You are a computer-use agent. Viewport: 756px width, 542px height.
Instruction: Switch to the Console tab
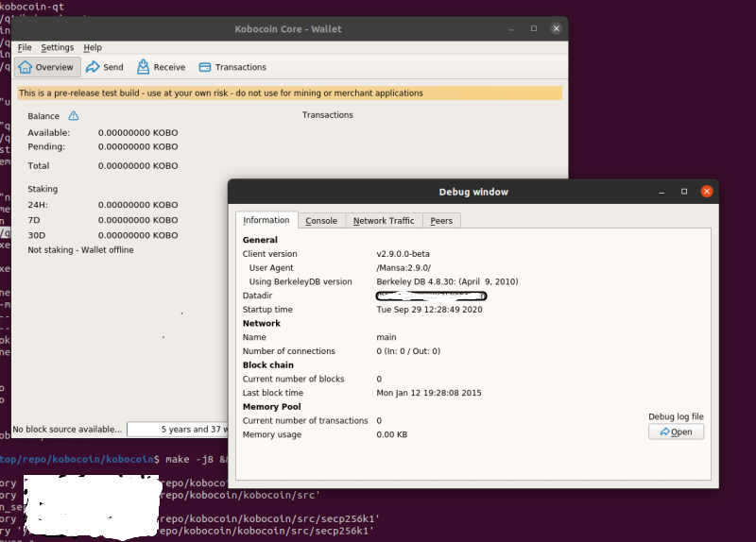pos(321,221)
